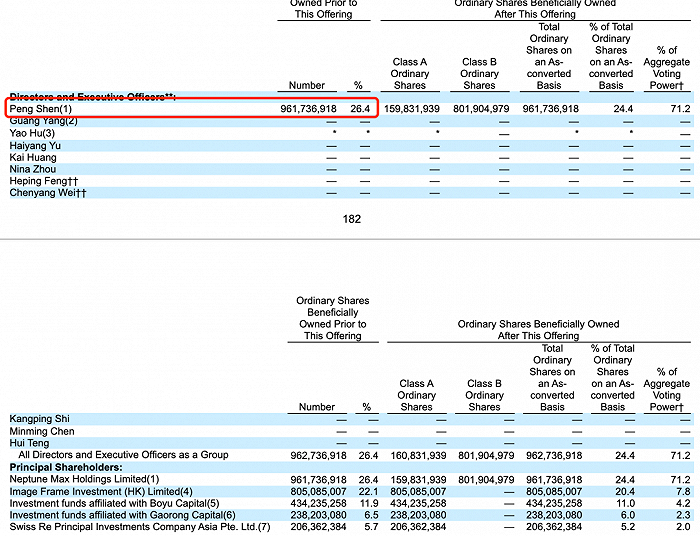Click the Peng Shen(1) row label

[x=41, y=108]
